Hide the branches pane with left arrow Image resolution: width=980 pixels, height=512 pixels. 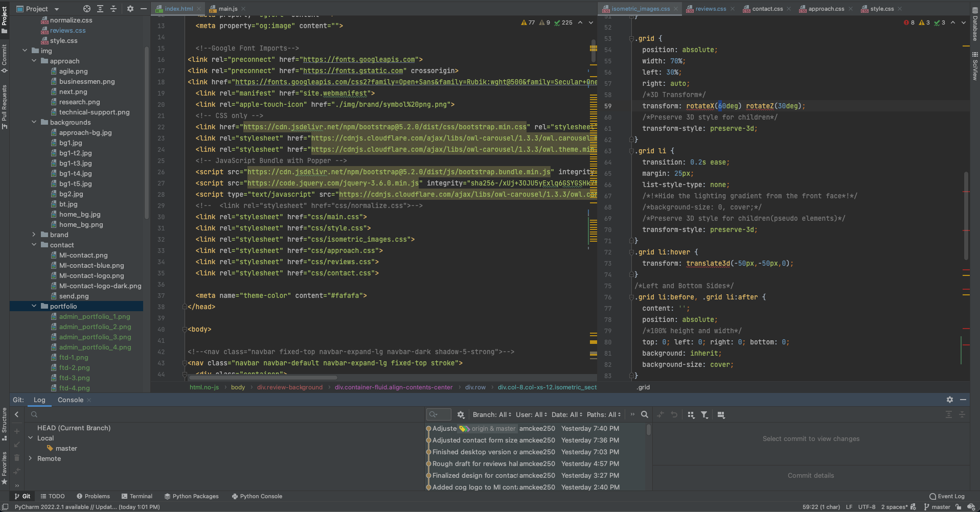click(x=17, y=415)
